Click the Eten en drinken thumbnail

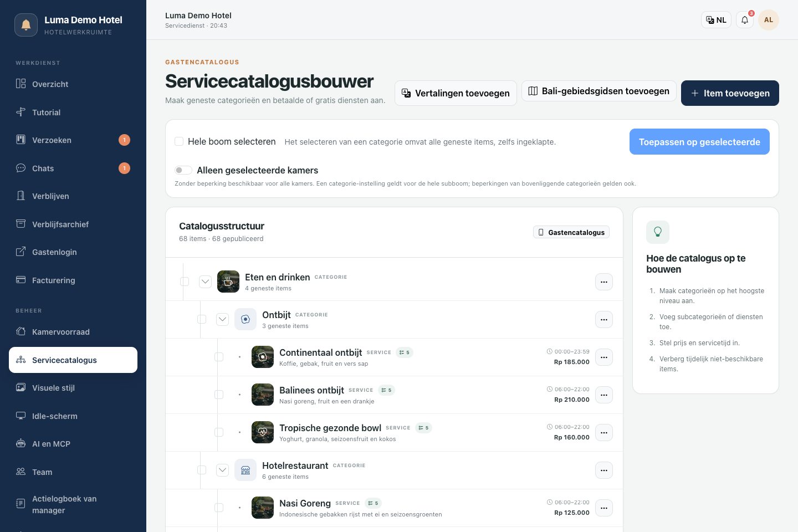(x=228, y=282)
